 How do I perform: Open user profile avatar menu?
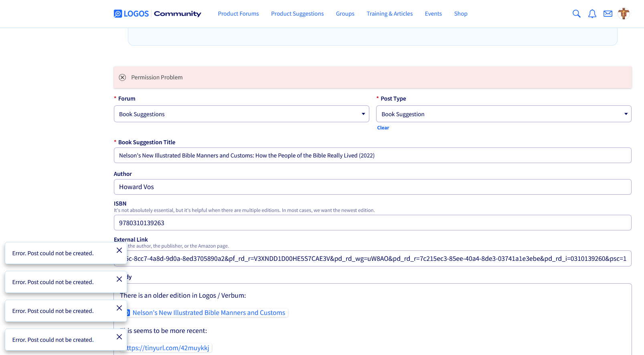click(x=624, y=14)
